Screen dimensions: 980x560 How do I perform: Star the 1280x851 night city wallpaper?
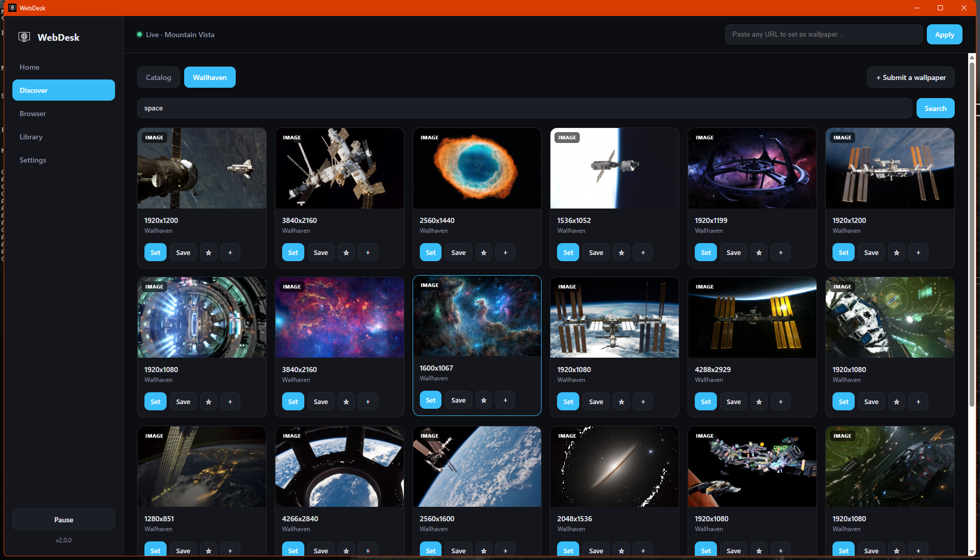coord(208,551)
